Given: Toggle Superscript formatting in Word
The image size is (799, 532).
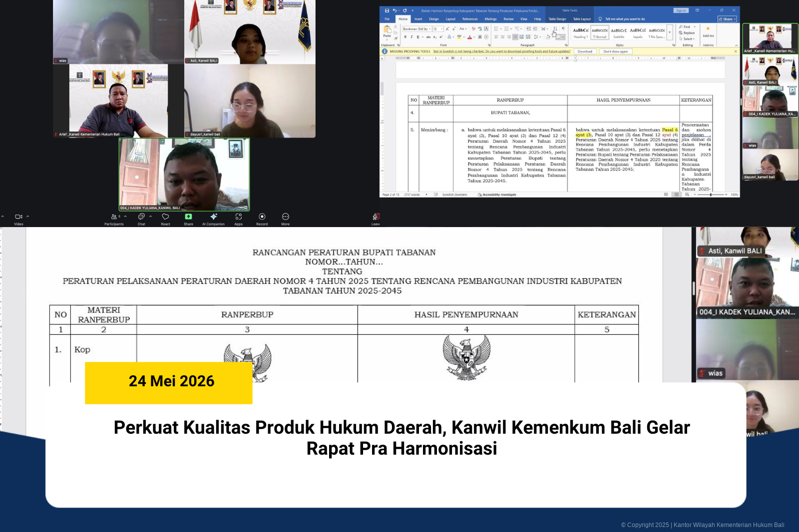Looking at the screenshot, I should (441, 37).
